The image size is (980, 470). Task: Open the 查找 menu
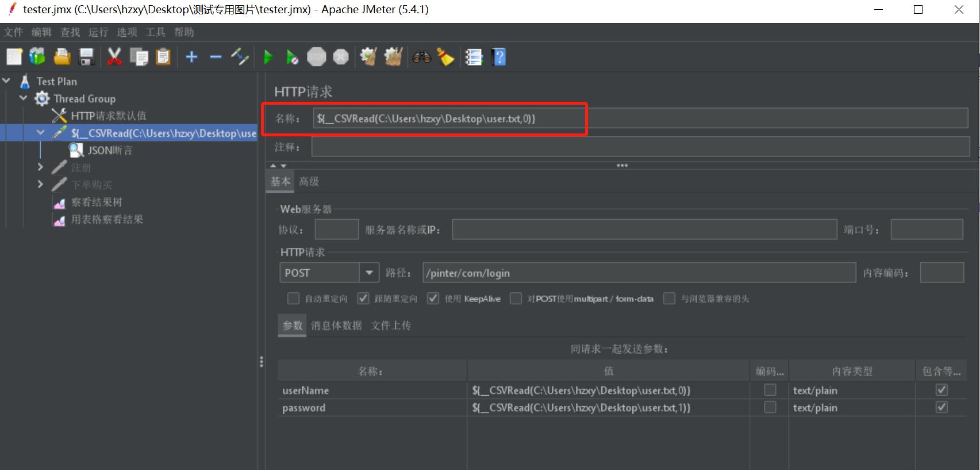[70, 32]
